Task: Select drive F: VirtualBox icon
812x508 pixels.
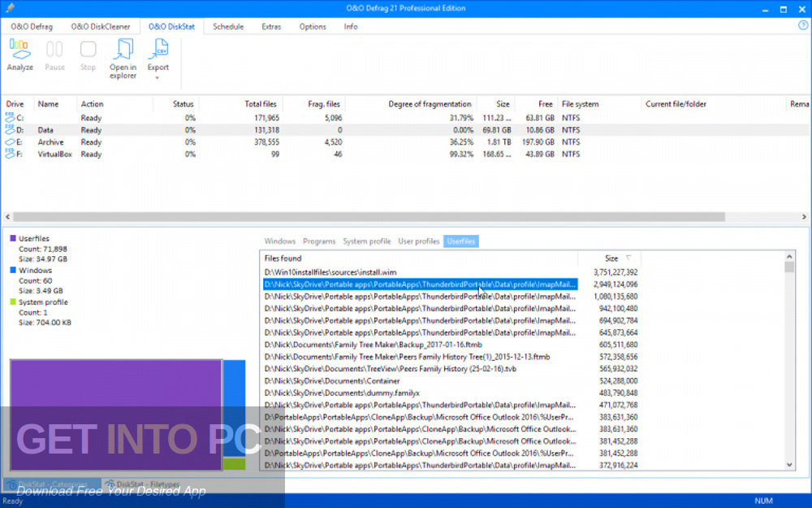Action: (10, 154)
